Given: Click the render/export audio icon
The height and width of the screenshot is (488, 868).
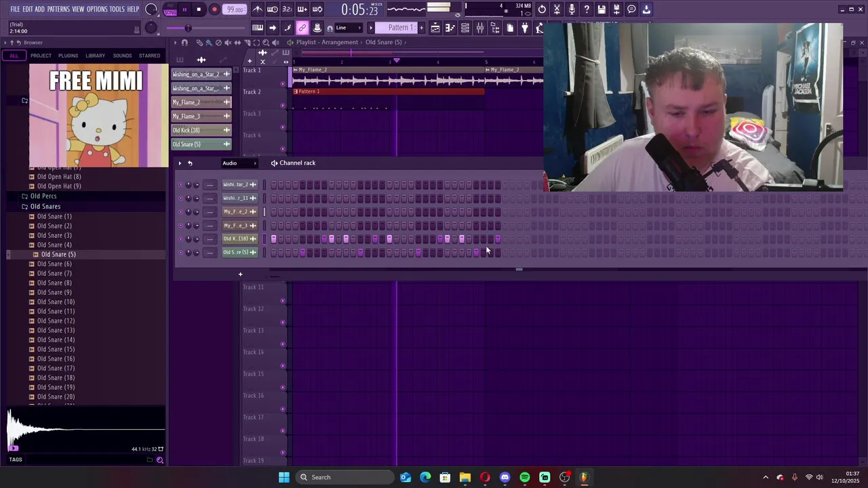Looking at the screenshot, I should click(x=616, y=9).
